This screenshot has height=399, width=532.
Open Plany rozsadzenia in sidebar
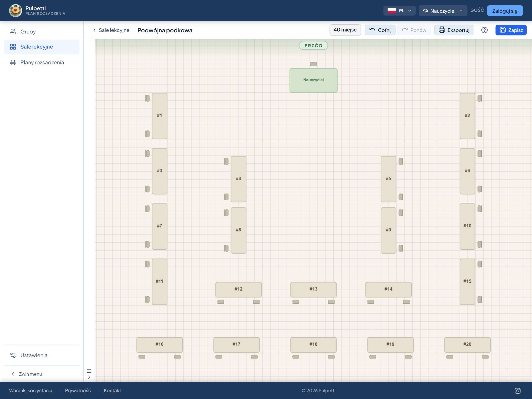point(42,62)
